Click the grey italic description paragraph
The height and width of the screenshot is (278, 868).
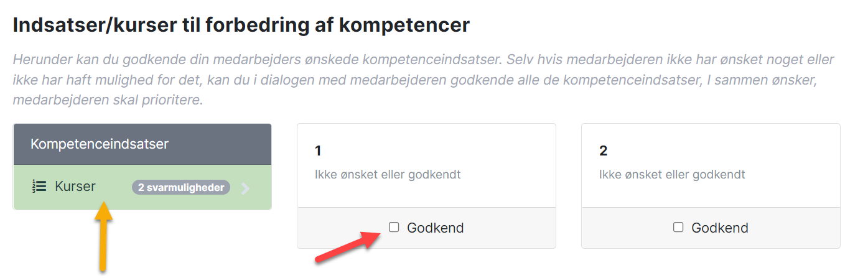tap(423, 80)
